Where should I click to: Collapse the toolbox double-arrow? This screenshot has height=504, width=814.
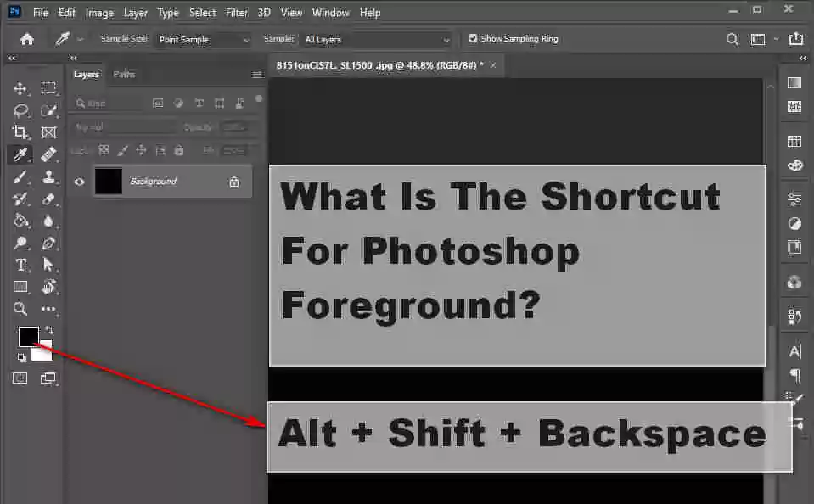pos(12,59)
